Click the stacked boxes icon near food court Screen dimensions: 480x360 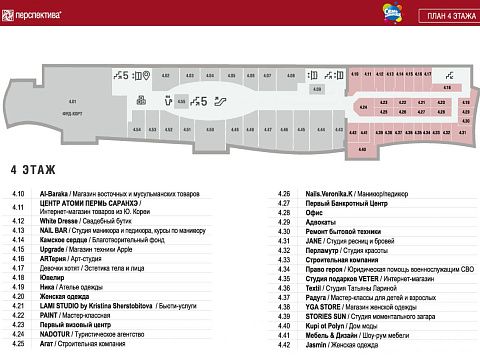pyautogui.click(x=141, y=100)
